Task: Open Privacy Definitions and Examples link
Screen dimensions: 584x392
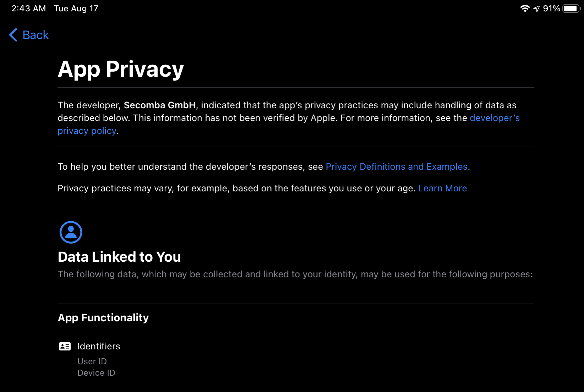Action: tap(396, 167)
